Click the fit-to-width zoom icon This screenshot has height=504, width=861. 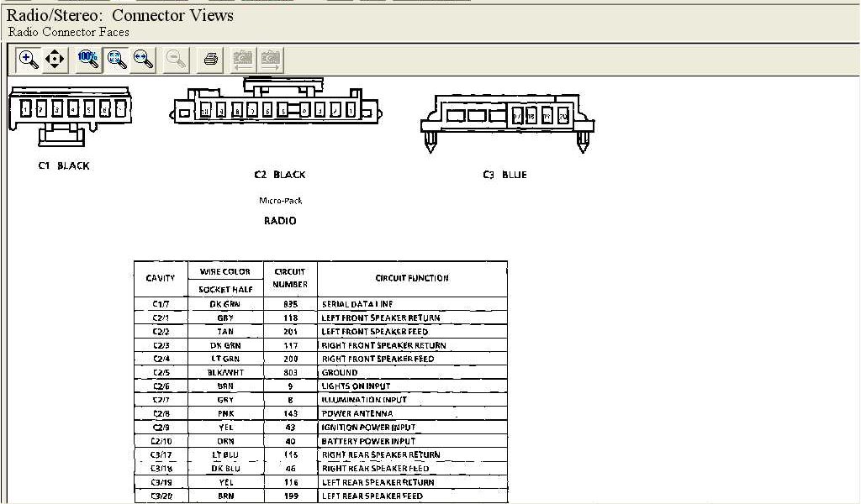[x=144, y=59]
